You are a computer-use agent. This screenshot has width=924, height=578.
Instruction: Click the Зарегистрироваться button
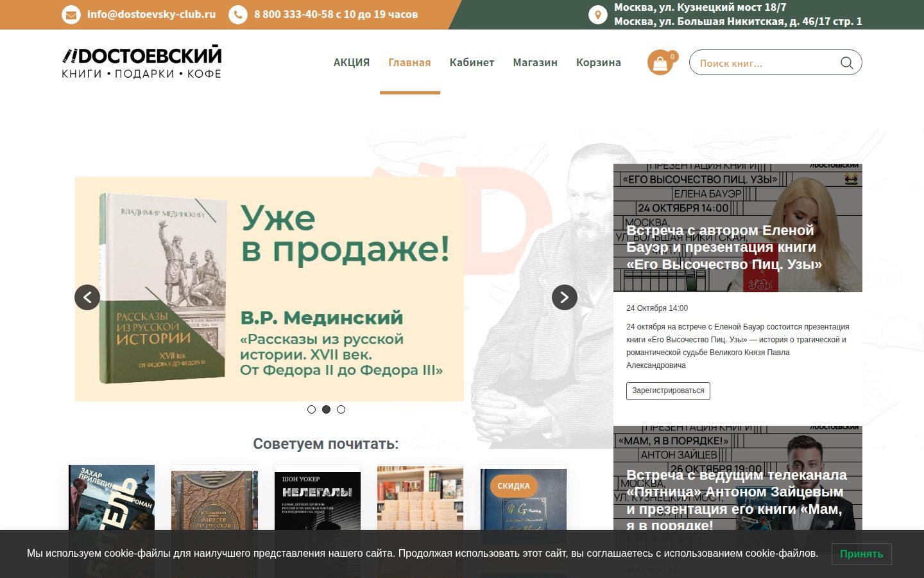pyautogui.click(x=668, y=390)
